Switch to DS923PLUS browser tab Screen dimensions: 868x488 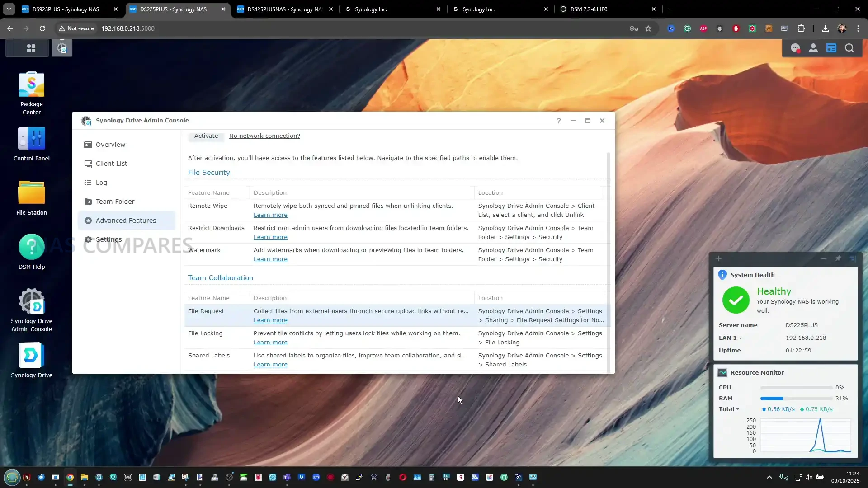66,9
